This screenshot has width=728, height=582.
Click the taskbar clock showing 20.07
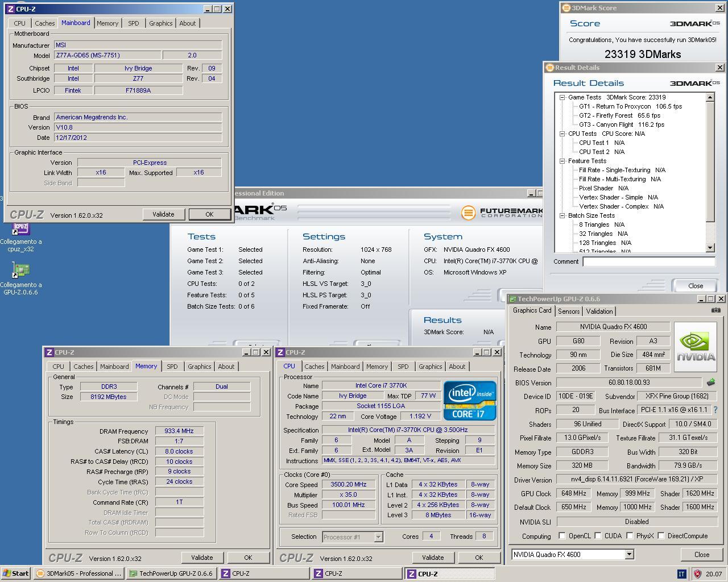point(713,574)
